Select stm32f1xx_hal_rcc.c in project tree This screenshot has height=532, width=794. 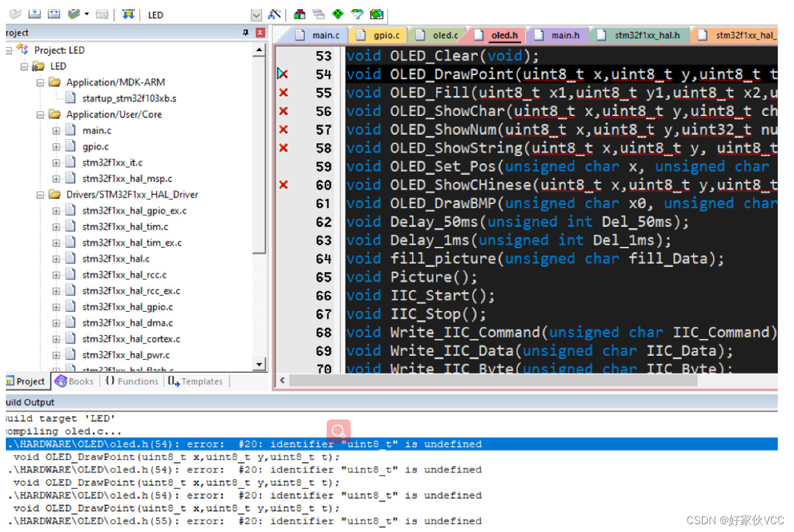124,275
